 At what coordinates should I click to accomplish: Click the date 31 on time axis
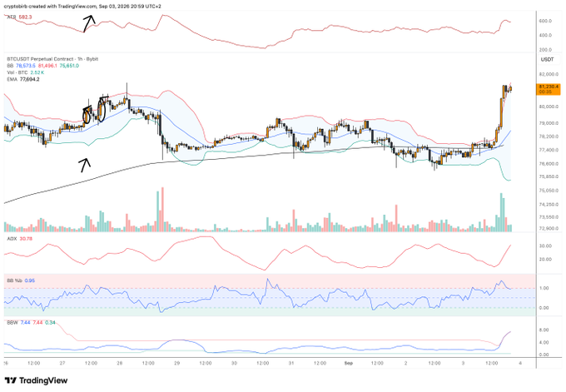click(x=291, y=363)
